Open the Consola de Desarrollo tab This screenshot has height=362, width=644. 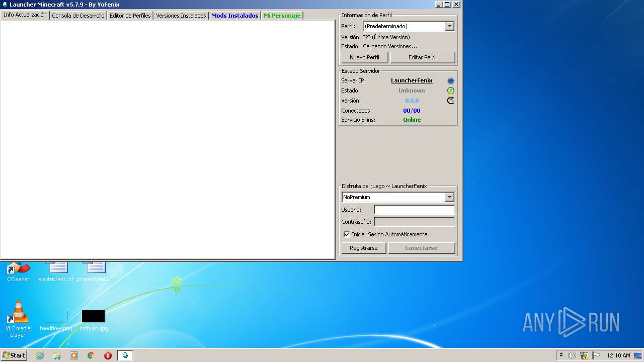click(78, 16)
